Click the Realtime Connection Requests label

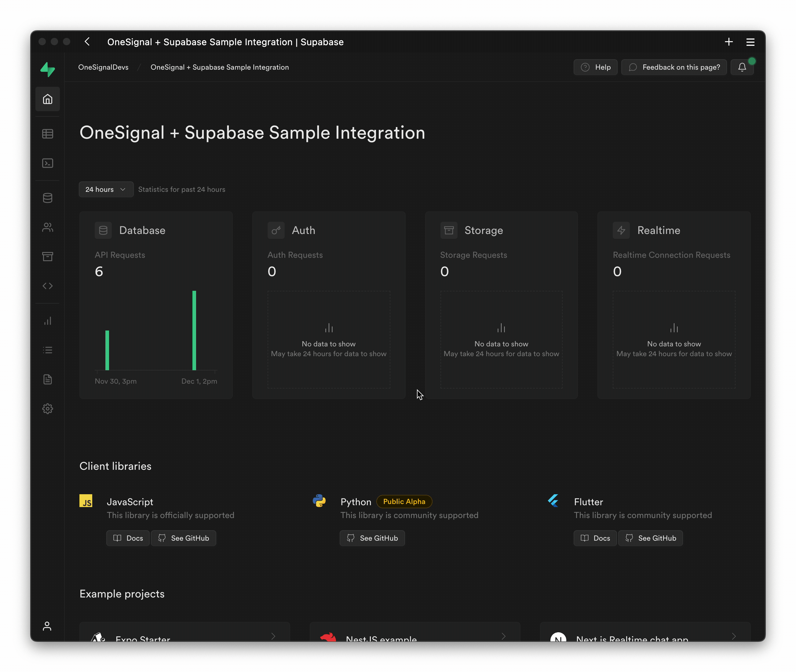(x=671, y=255)
